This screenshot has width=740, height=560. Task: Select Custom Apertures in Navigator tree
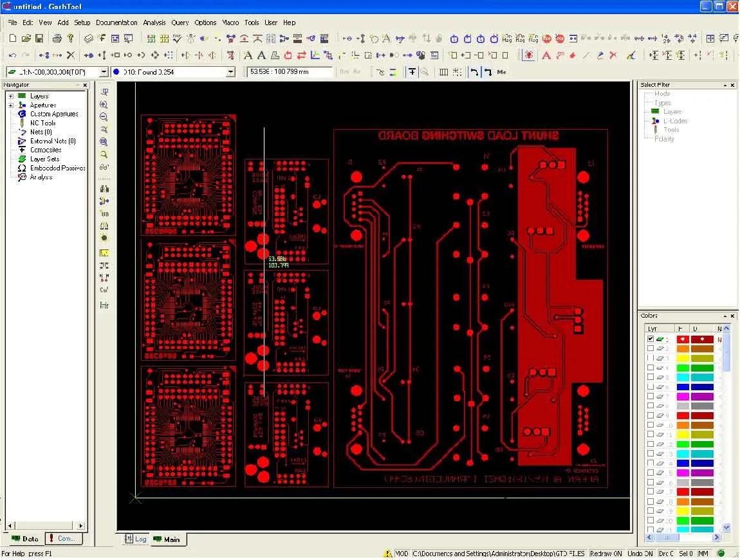[54, 114]
